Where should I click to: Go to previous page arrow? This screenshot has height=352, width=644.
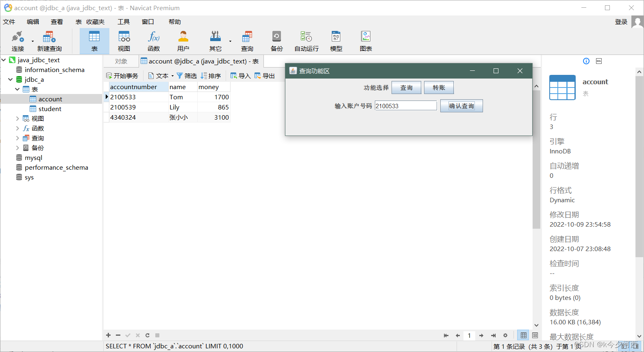point(458,335)
